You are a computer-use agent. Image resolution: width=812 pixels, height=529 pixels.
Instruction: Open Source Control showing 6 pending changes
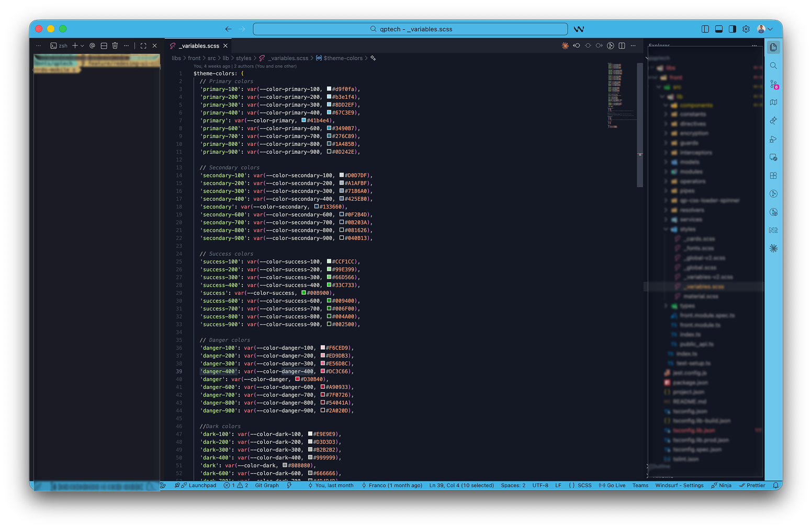tap(773, 84)
